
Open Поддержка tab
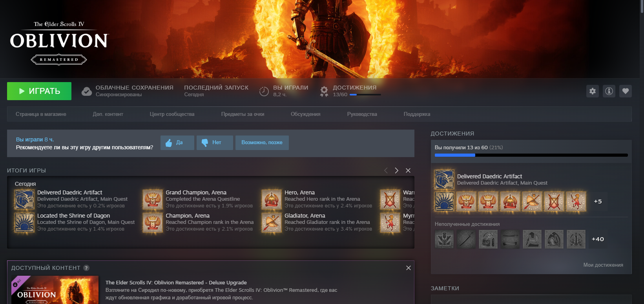pyautogui.click(x=417, y=114)
